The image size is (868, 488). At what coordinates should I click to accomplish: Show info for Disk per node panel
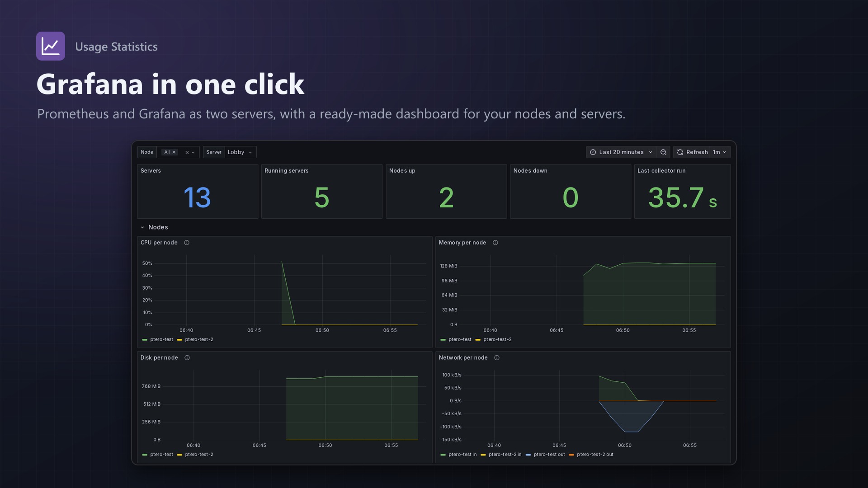(x=187, y=358)
